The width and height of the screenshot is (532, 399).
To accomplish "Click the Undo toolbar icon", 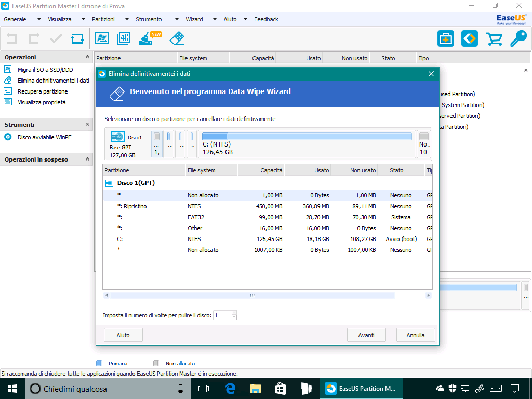I will click(x=11, y=38).
